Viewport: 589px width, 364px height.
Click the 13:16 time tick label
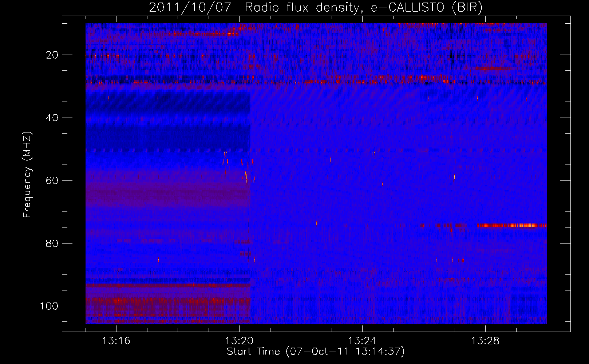coord(116,341)
